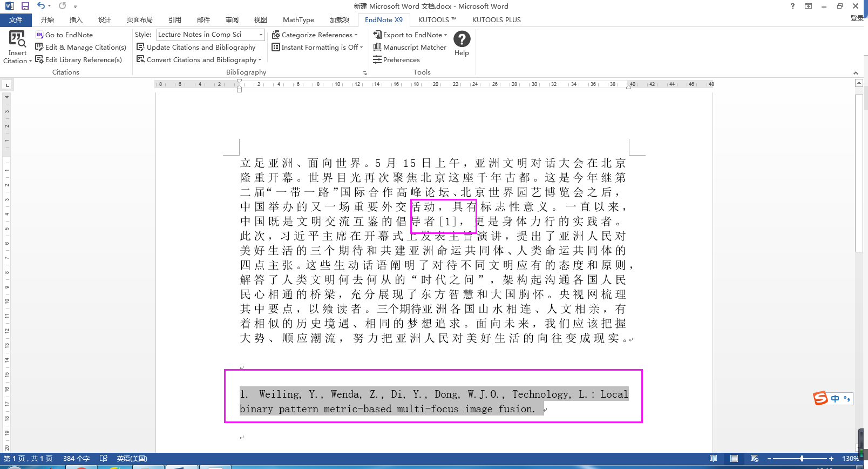This screenshot has width=868, height=469.
Task: Switch to the MathType tab
Action: tap(299, 20)
